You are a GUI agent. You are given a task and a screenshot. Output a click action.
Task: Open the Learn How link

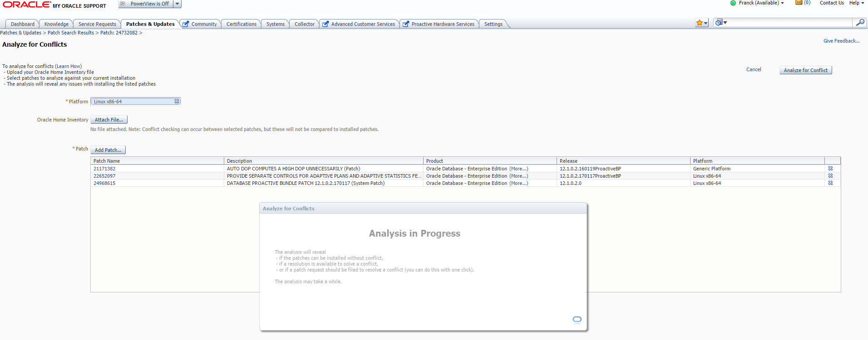[x=69, y=66]
